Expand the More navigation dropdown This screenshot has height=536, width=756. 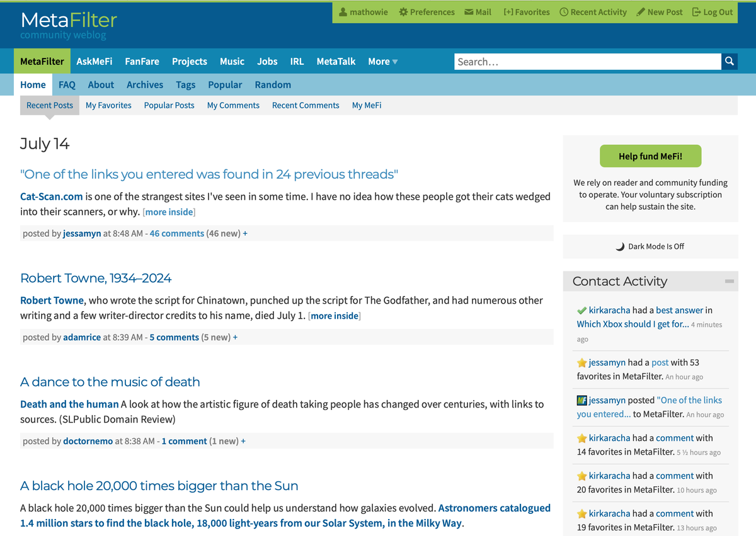383,61
